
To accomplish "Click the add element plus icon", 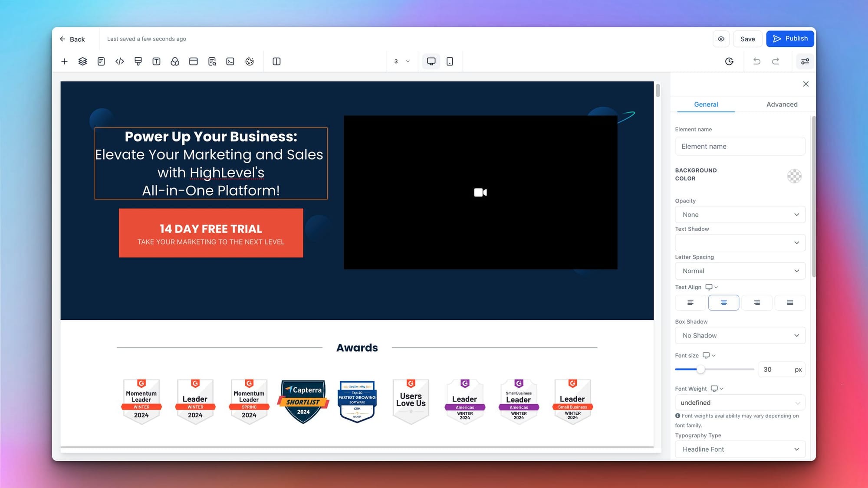I will pos(64,61).
